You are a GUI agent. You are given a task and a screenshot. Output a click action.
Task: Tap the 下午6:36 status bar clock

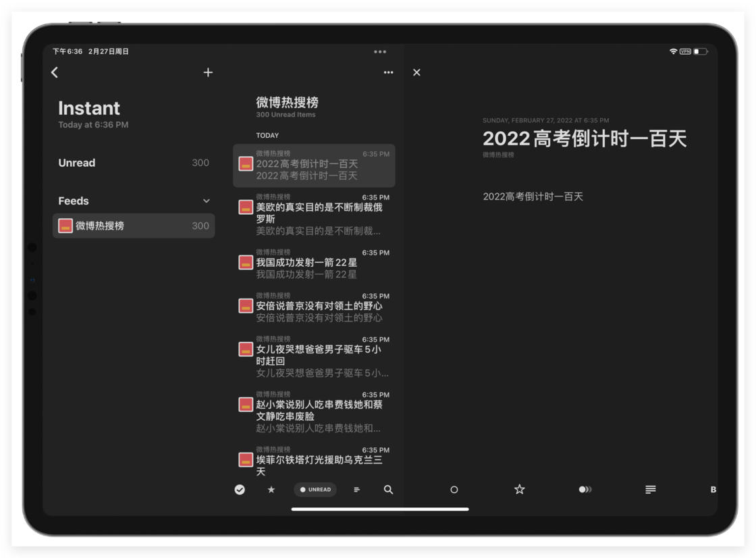click(x=67, y=51)
